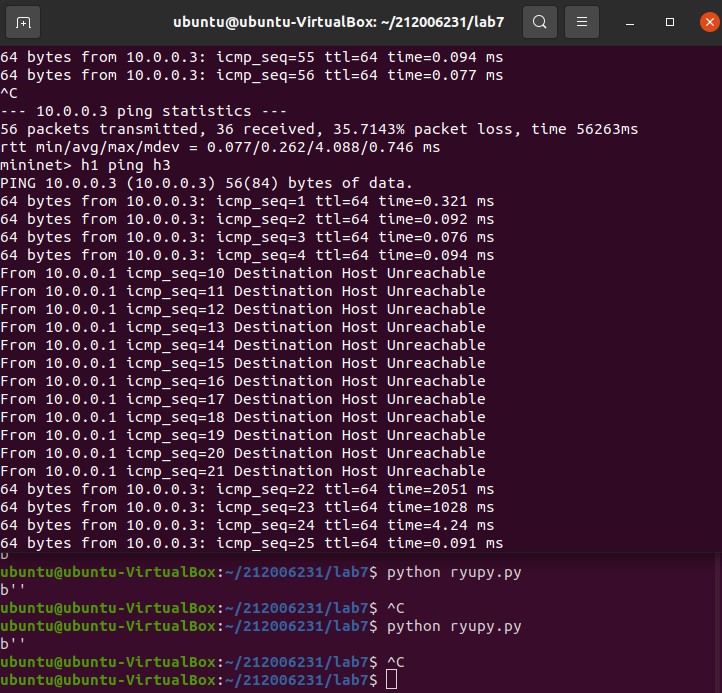The image size is (722, 693).
Task: Click the first 'python ryupy.py' command
Action: point(454,572)
